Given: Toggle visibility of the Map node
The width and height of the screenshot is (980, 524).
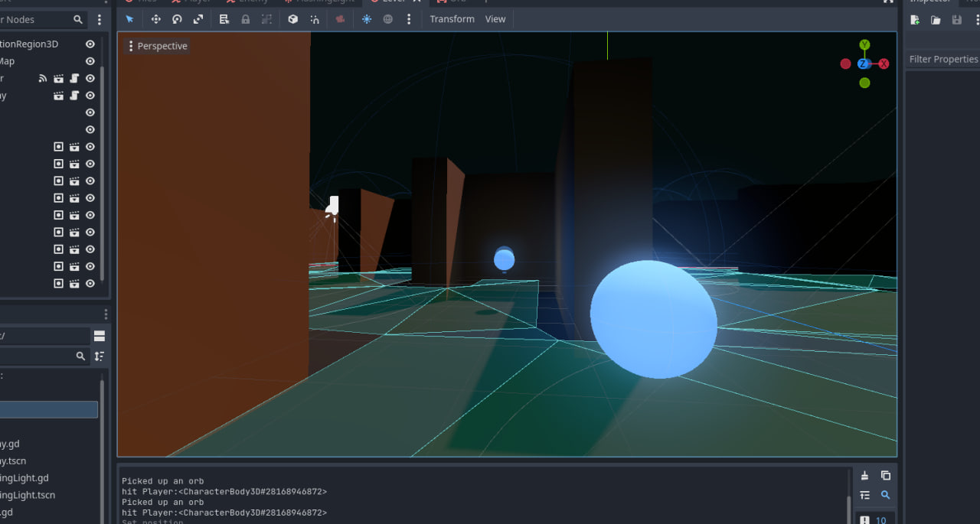Looking at the screenshot, I should pyautogui.click(x=90, y=61).
